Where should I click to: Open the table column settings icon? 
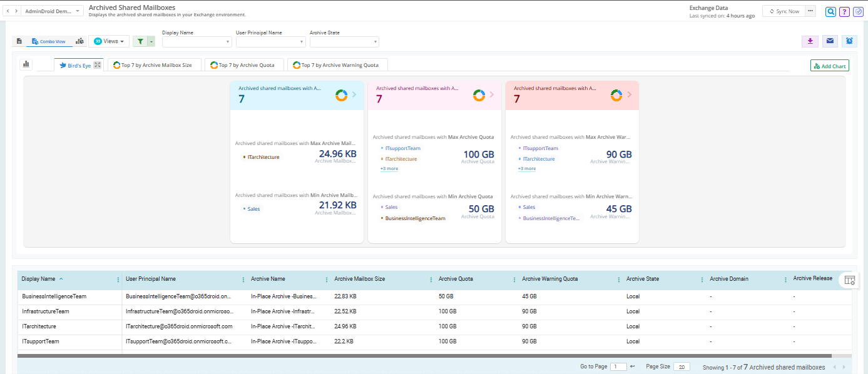tap(849, 280)
